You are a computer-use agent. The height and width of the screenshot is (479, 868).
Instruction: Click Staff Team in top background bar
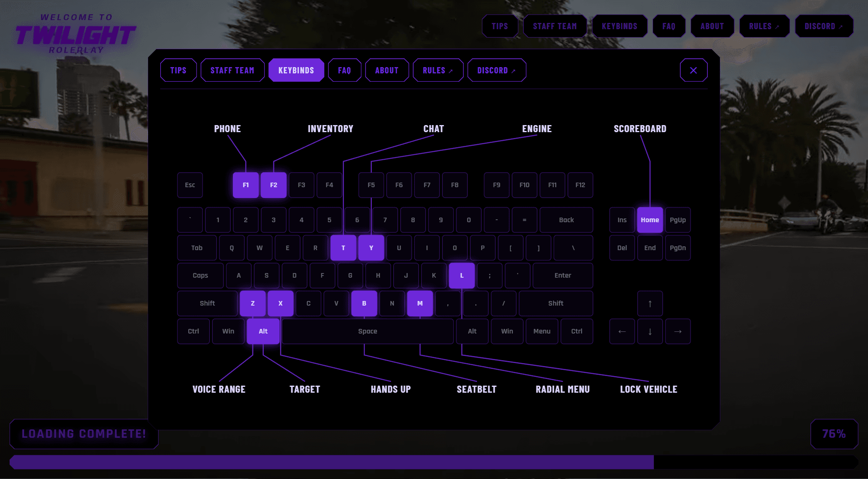pos(555,26)
